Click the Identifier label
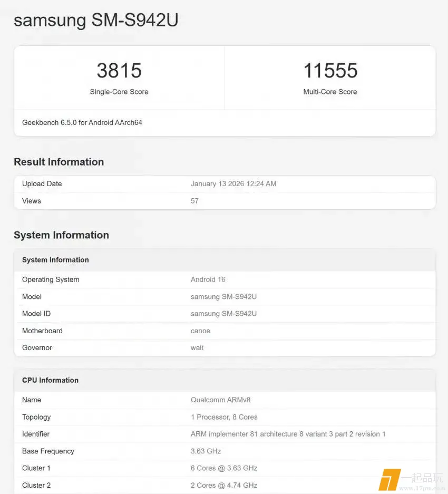The height and width of the screenshot is (494, 448). click(x=36, y=434)
